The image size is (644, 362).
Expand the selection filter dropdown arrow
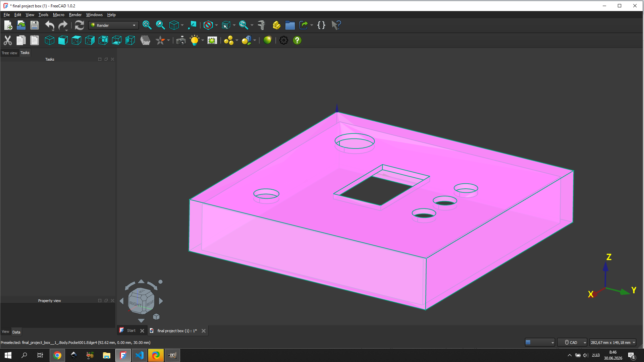point(234,25)
